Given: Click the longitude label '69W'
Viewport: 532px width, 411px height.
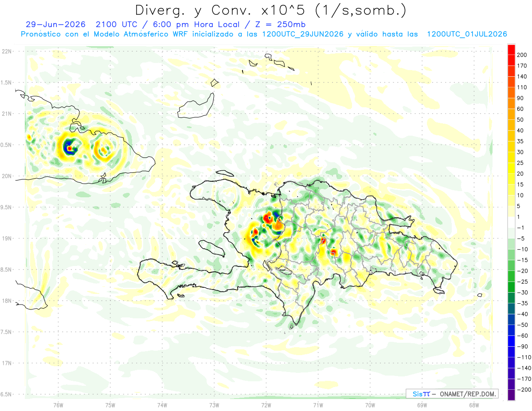Looking at the screenshot, I should coord(422,406).
